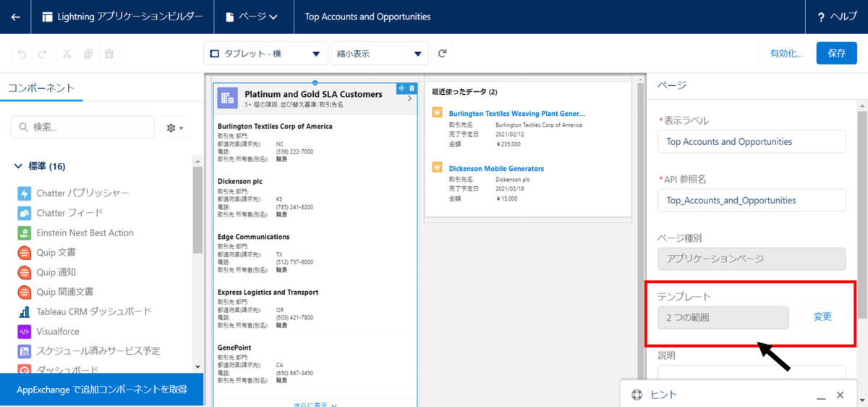
Task: Select スケジュール済みサービス予定 component
Action: [x=89, y=351]
